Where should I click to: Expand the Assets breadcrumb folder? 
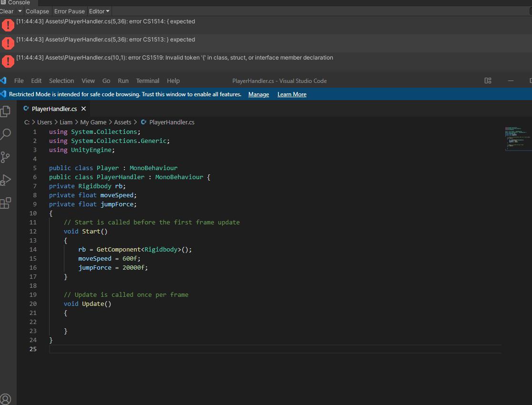[x=123, y=122]
